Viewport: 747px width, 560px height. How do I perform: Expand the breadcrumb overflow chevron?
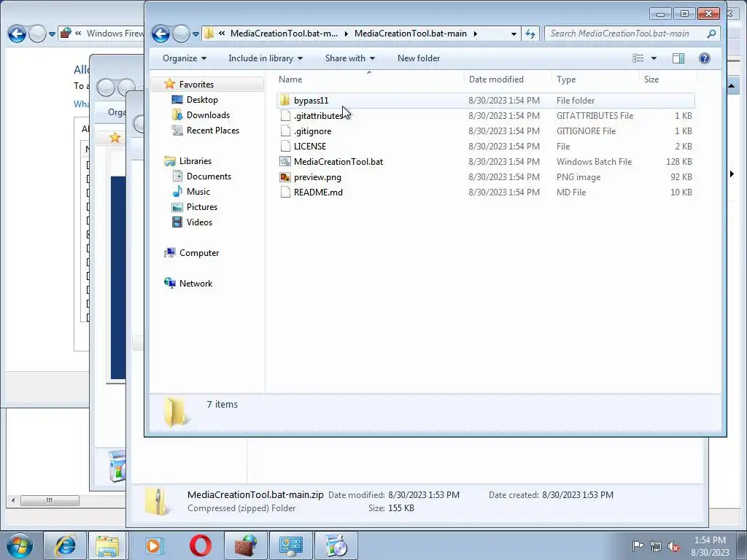(222, 34)
